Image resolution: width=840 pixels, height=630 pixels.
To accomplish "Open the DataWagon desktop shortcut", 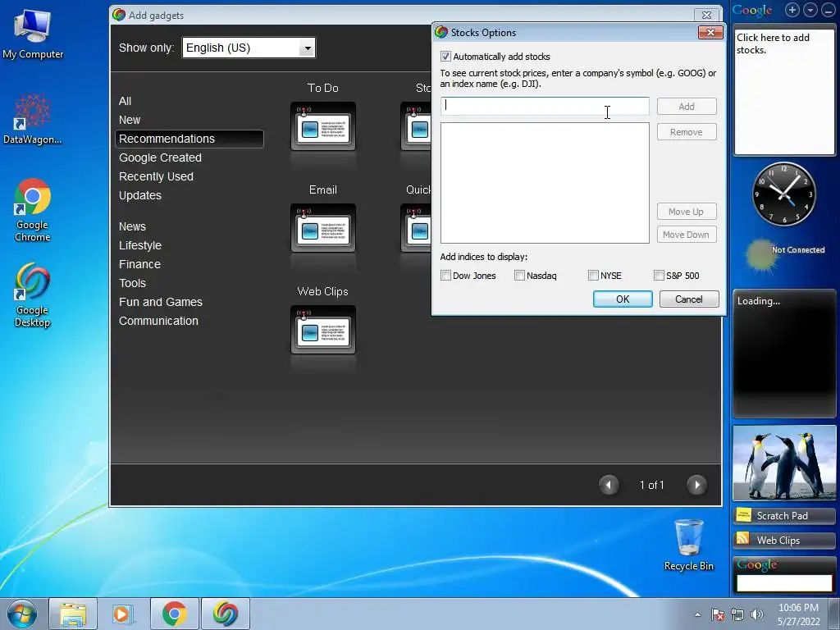I will pyautogui.click(x=32, y=119).
